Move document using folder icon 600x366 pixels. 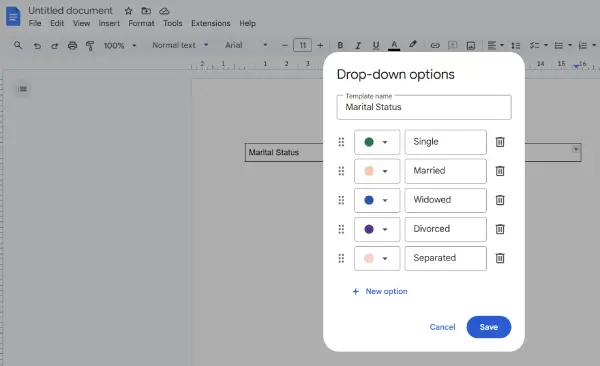point(146,11)
